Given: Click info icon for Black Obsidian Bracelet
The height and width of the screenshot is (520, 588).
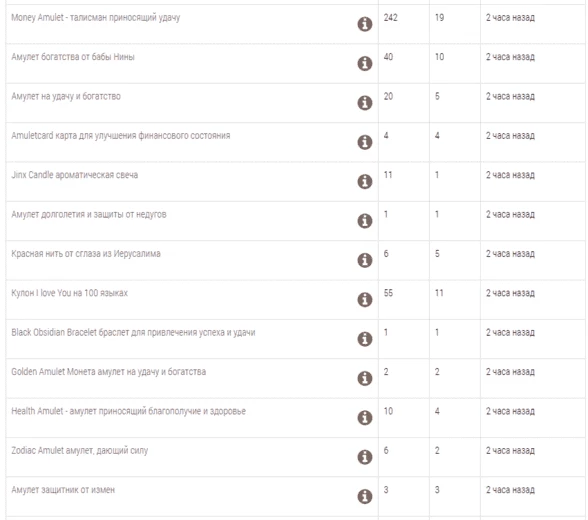Looking at the screenshot, I should (364, 339).
